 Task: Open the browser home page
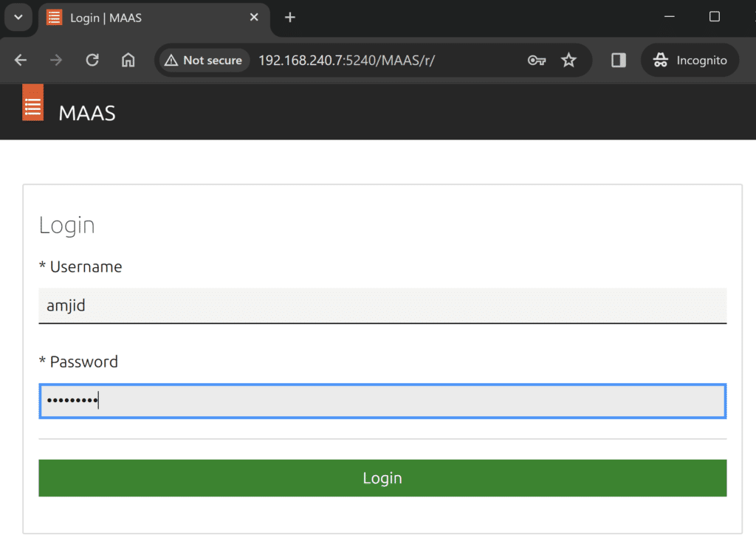(128, 61)
